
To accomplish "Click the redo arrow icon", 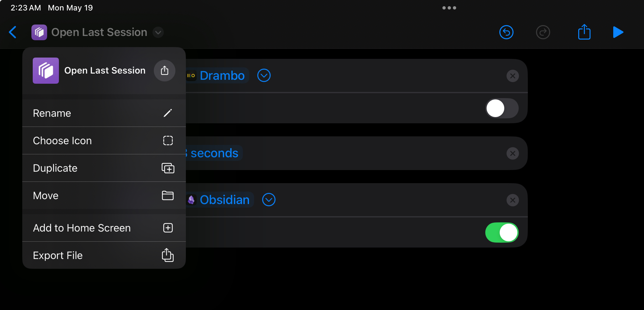I will (543, 32).
